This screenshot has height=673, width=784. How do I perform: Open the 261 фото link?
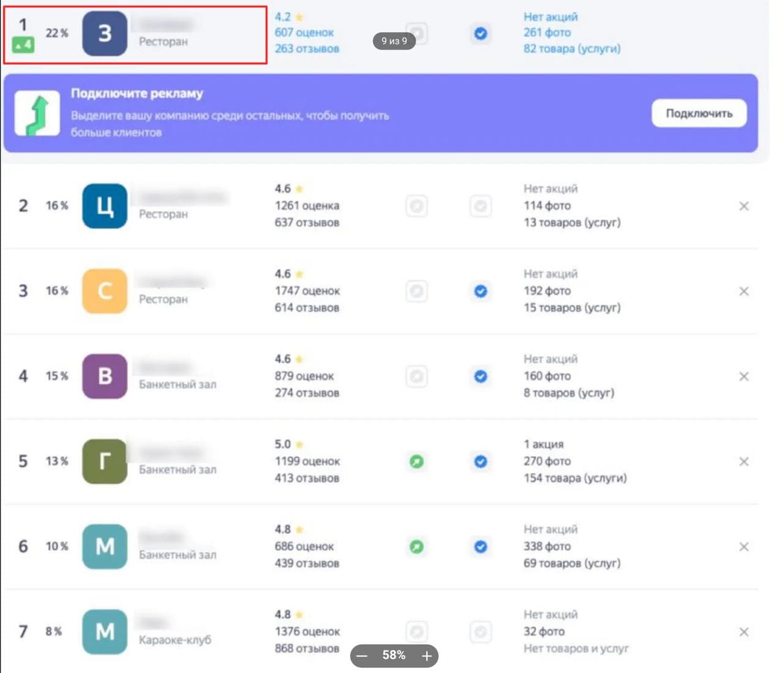tap(547, 32)
